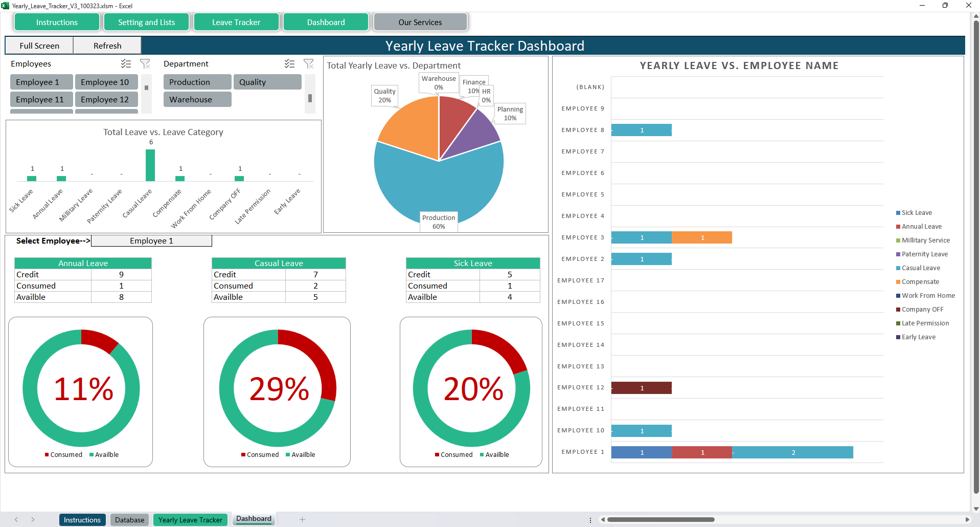Switch to the Database sheet tab
Image resolution: width=980 pixels, height=527 pixels.
[129, 520]
